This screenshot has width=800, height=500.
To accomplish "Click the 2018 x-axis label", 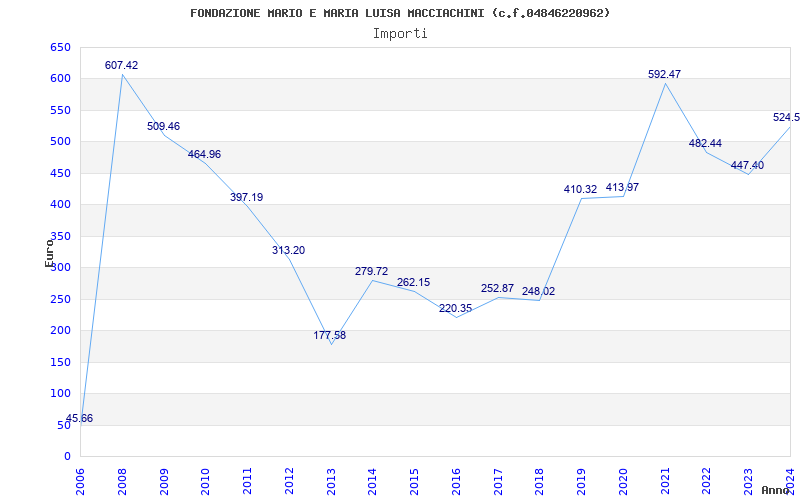I will click(x=539, y=481).
